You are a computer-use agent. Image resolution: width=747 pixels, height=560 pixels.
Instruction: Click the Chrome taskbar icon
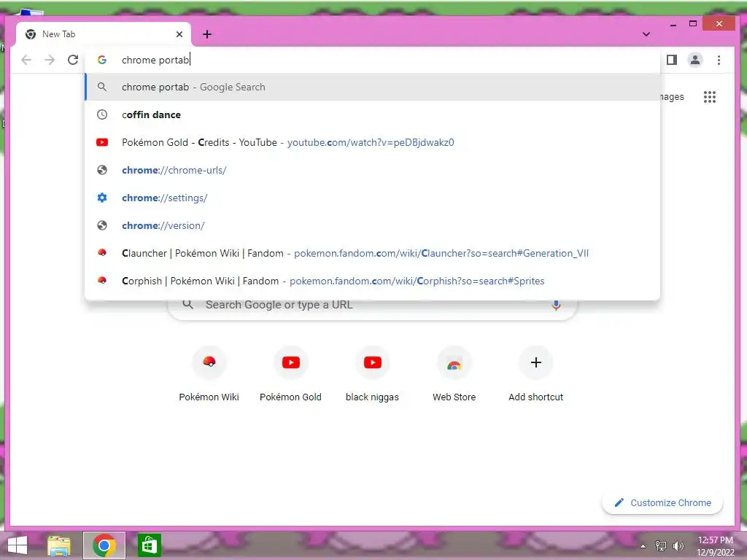coord(104,545)
